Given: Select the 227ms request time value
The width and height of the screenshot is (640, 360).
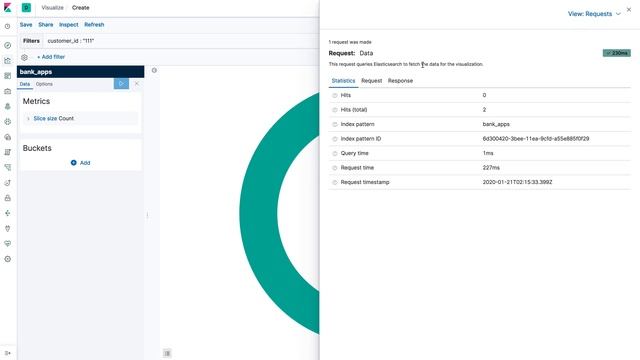Looking at the screenshot, I should click(491, 168).
